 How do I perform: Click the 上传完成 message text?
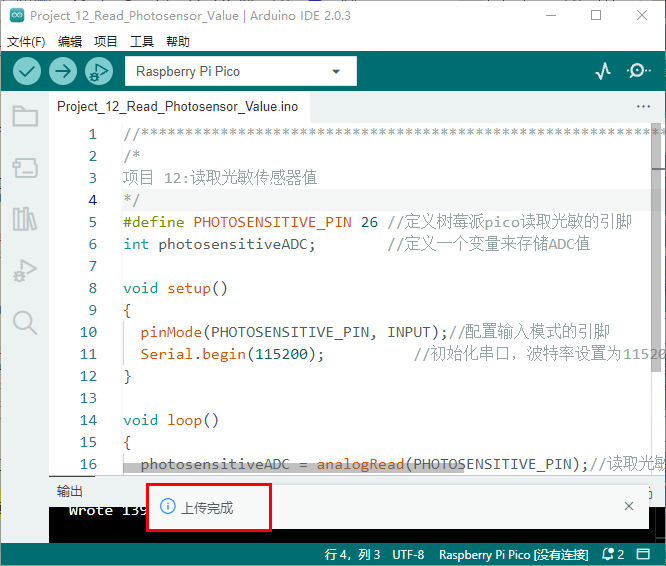[x=207, y=508]
